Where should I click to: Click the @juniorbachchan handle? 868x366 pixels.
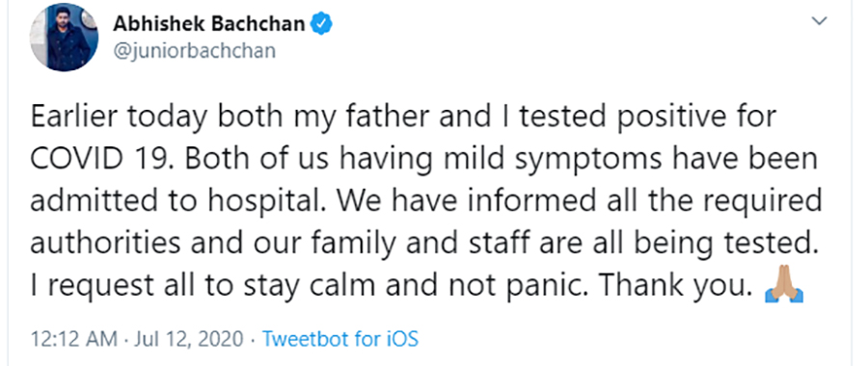tap(194, 51)
